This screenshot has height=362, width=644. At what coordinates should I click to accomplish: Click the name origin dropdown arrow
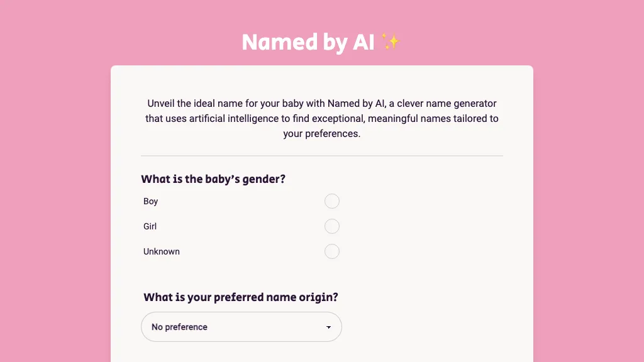point(328,327)
